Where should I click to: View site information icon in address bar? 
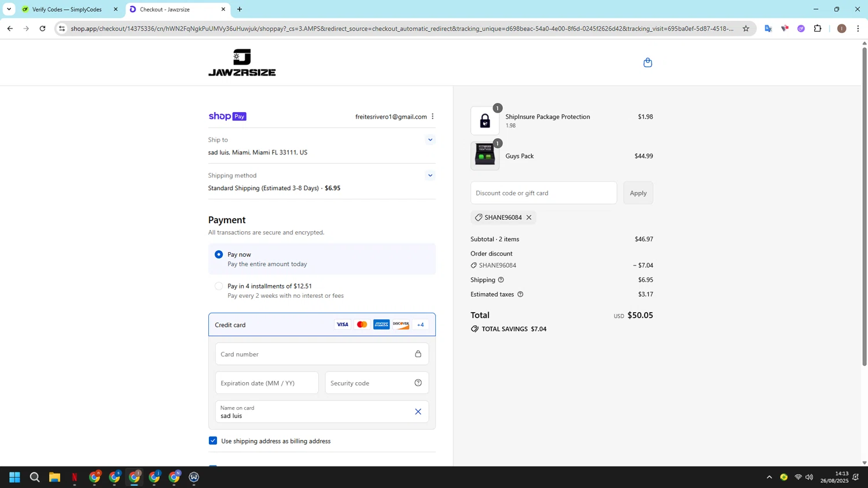click(62, 28)
